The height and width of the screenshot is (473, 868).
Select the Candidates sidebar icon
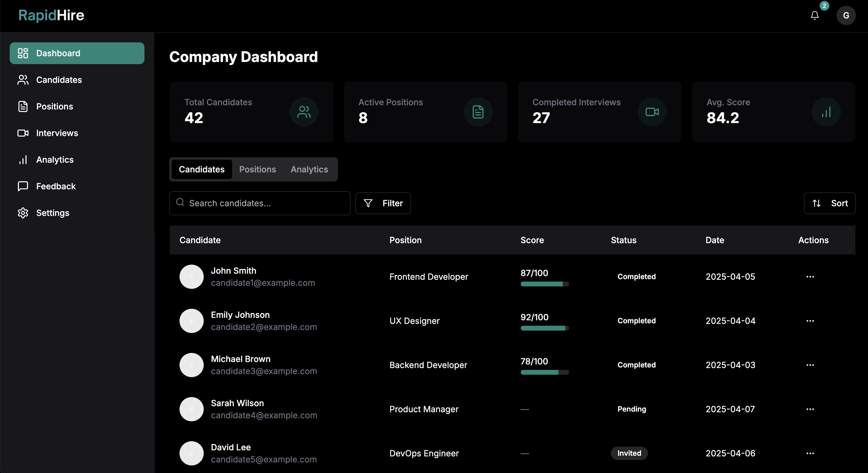coord(23,80)
